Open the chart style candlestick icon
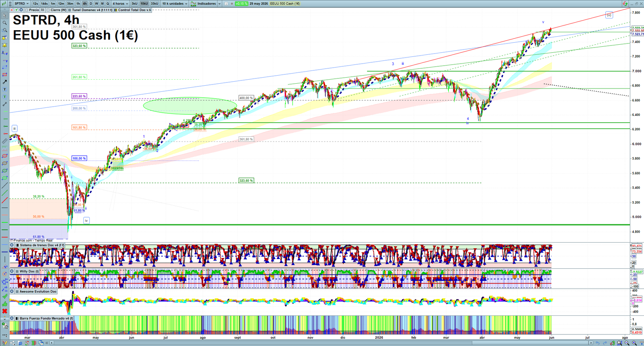 coord(4,3)
